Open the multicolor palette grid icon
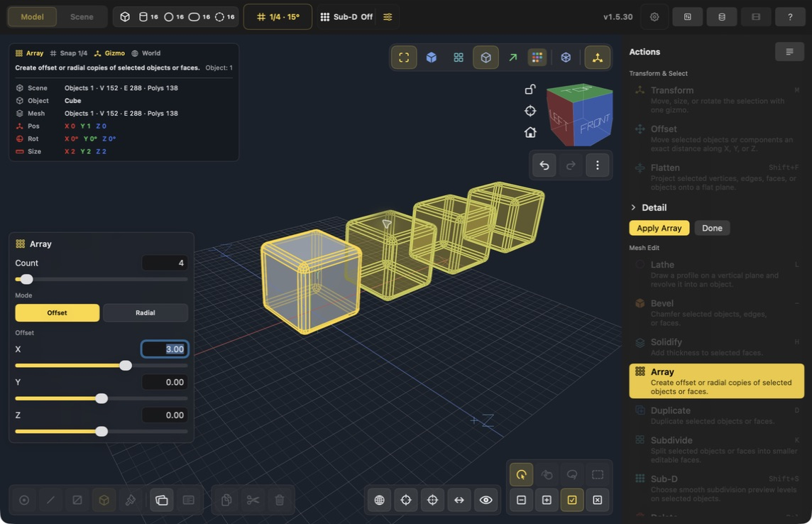 tap(537, 58)
